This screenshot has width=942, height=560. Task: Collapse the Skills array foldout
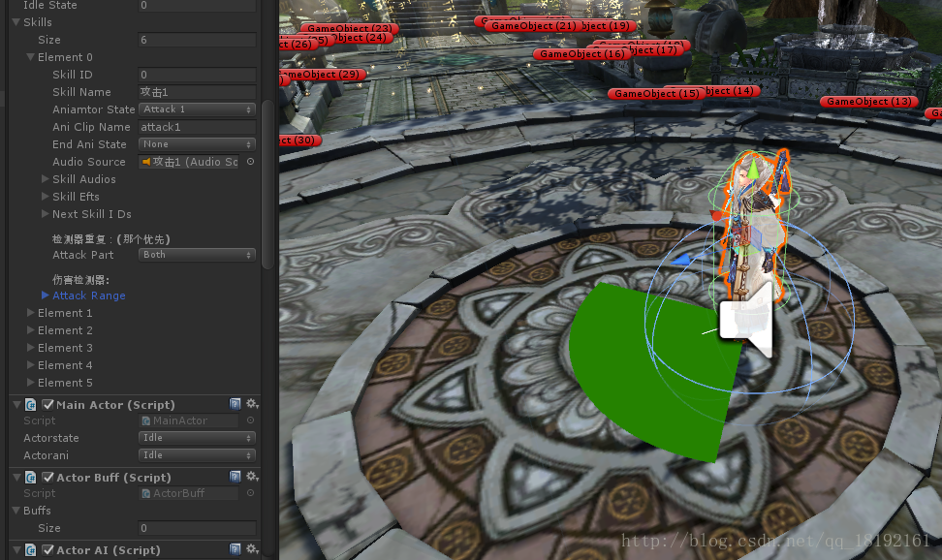[16, 22]
